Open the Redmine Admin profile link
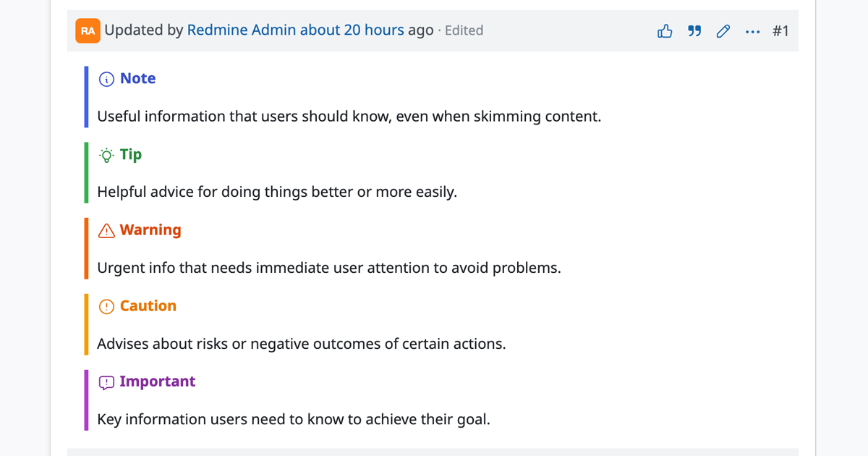 coord(239,30)
